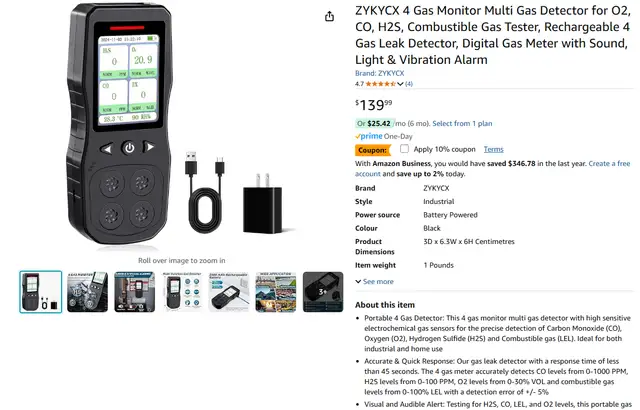
Task: Open the 3+ more images thumbnail
Action: (x=323, y=292)
